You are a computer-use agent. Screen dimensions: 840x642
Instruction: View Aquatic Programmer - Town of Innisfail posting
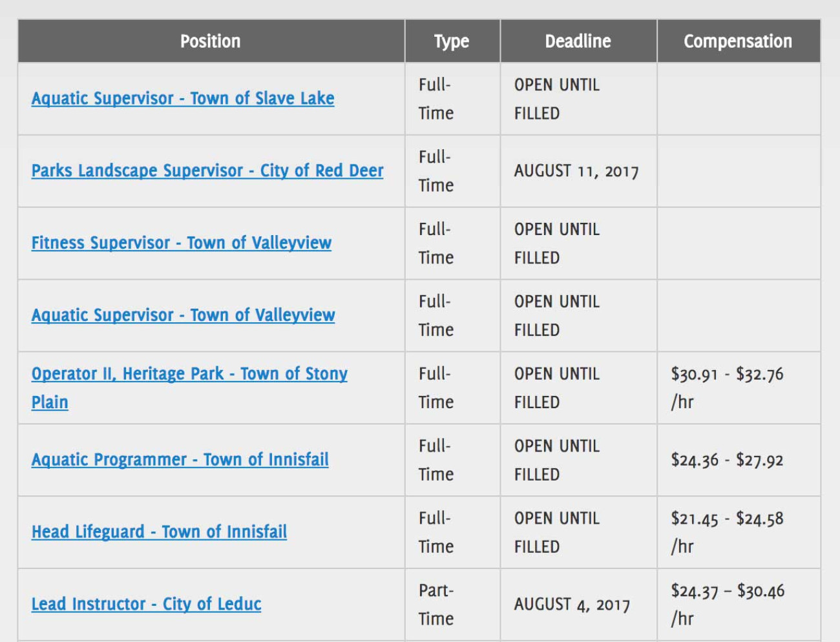tap(180, 461)
